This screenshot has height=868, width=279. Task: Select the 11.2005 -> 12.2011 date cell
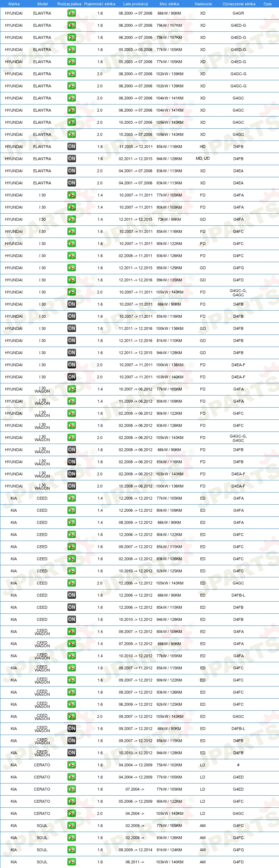point(136,147)
